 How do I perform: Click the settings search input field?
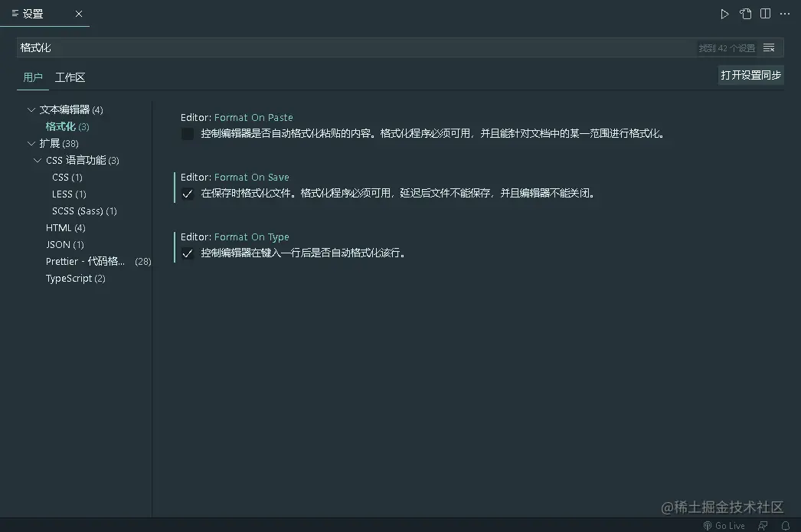[352, 47]
